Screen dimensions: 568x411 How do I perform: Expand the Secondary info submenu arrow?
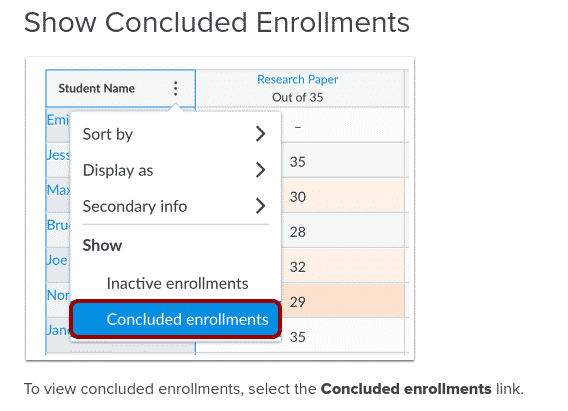[260, 206]
